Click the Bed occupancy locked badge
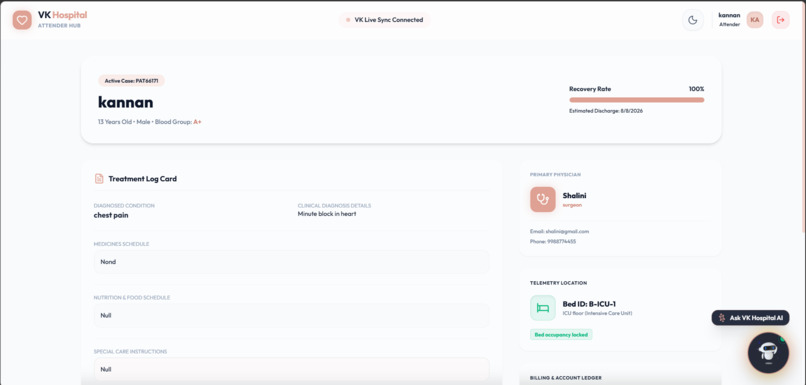The image size is (806, 385). (561, 335)
